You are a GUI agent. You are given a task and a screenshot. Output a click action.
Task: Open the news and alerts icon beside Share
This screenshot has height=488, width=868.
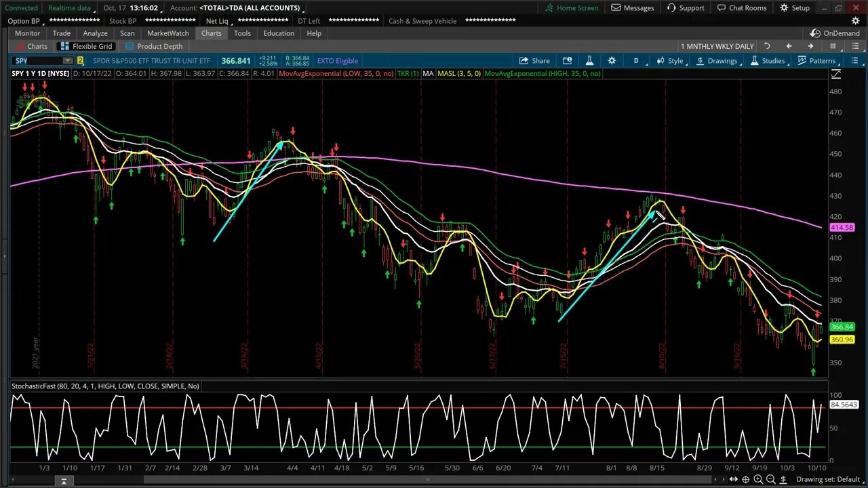pos(568,61)
